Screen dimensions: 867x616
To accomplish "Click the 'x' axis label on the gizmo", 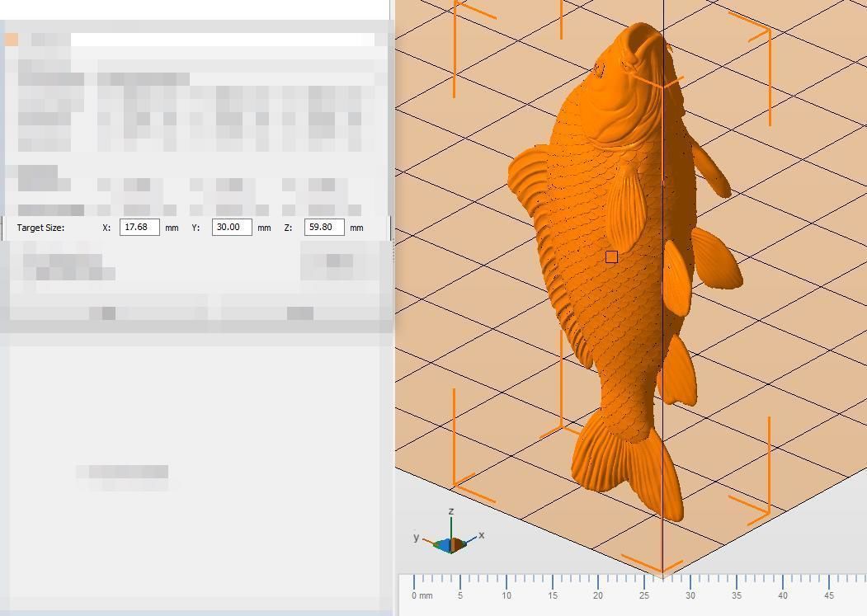I will [482, 534].
